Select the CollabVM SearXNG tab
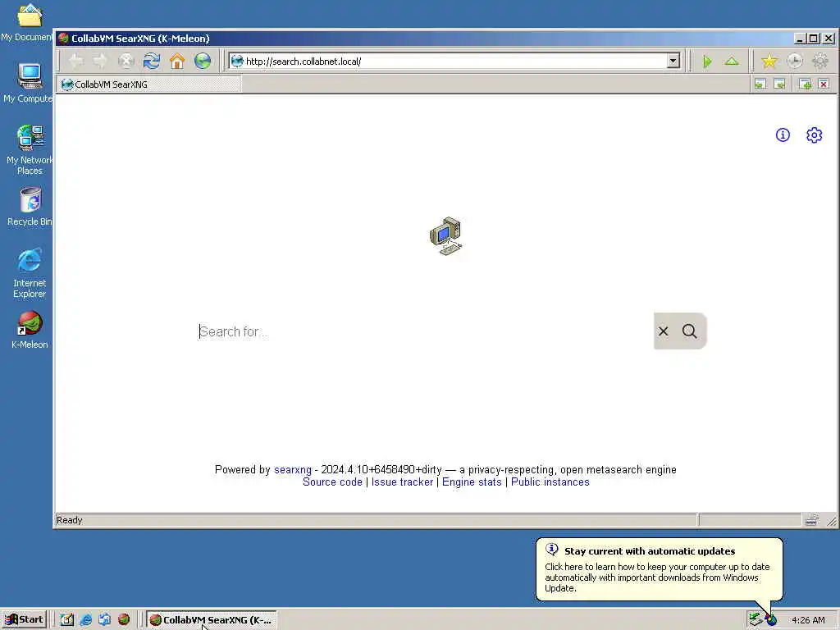This screenshot has height=630, width=840. click(x=149, y=84)
